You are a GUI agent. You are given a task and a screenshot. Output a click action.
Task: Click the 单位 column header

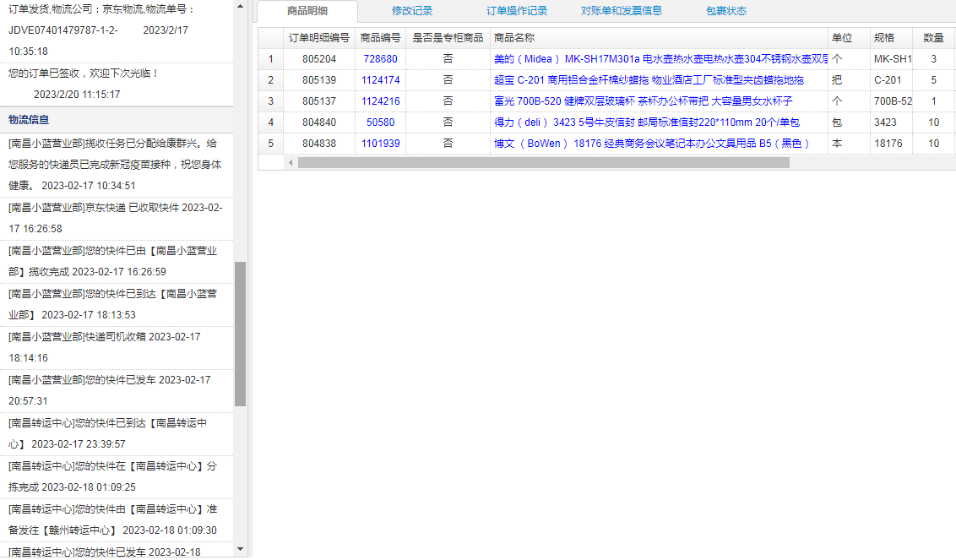click(849, 38)
